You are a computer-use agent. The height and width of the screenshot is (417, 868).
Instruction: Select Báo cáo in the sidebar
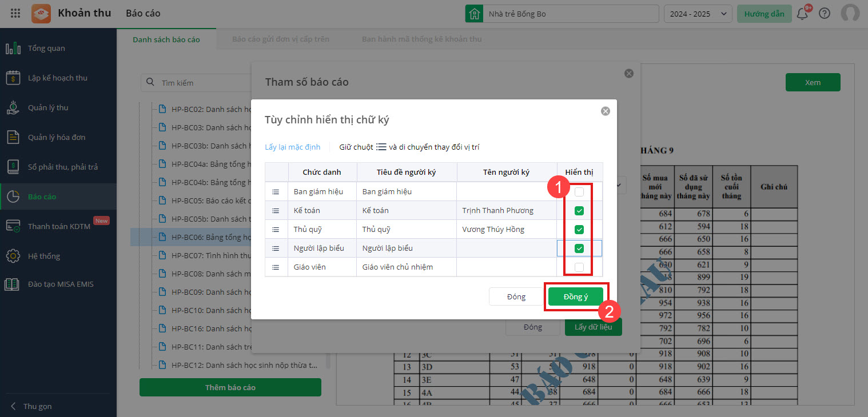(58, 197)
